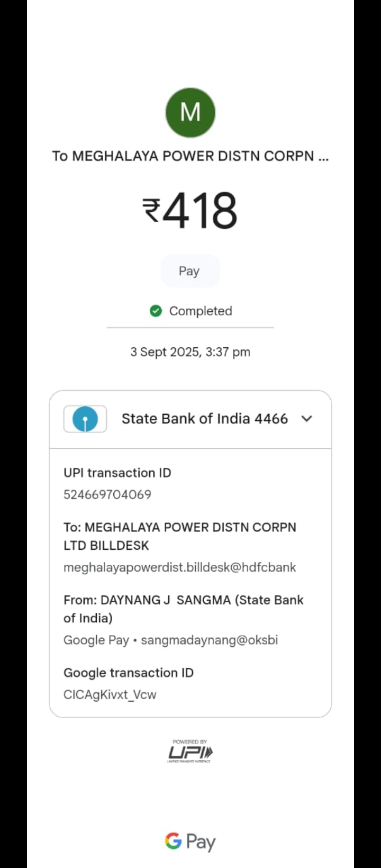Click the Powered by UPI logo
Image resolution: width=381 pixels, height=868 pixels.
[x=190, y=751]
